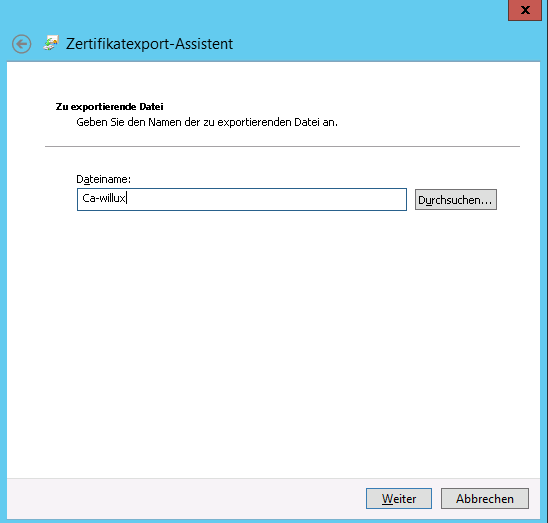Click the 'Geben Sie den Namen' instruction text

pyautogui.click(x=207, y=122)
